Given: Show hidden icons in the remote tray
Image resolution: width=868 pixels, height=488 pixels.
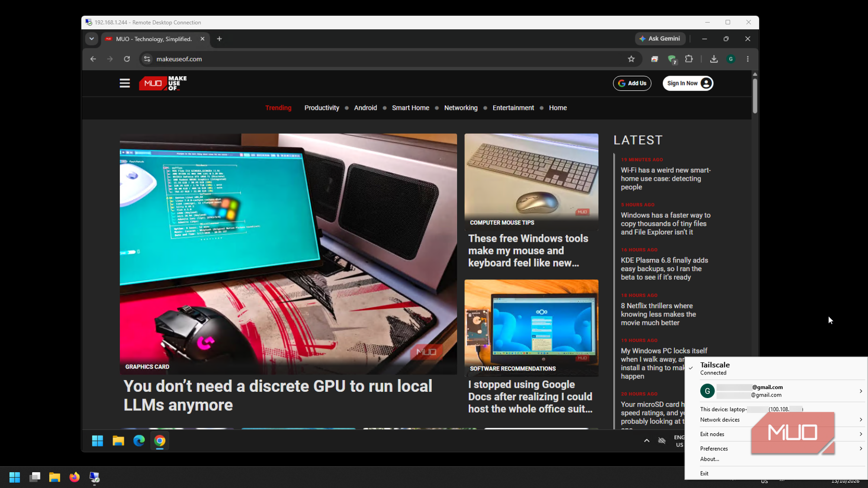Looking at the screenshot, I should (x=647, y=441).
